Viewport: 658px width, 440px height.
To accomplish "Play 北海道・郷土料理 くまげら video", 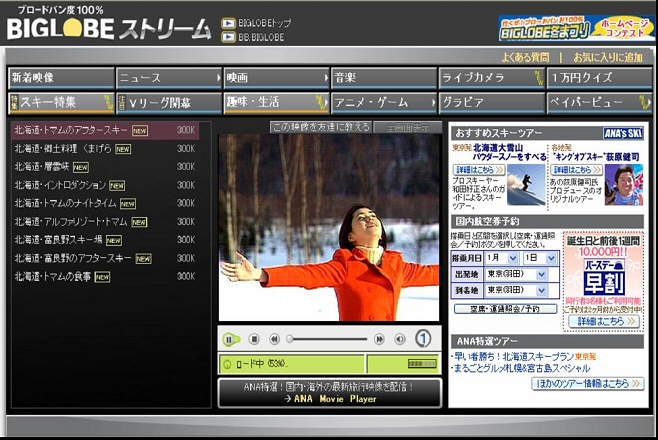I will 105,149.
